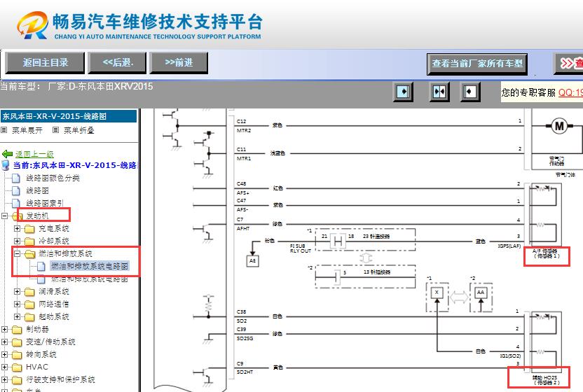Click the folder icon of 制动器
The image size is (583, 392).
(17, 330)
